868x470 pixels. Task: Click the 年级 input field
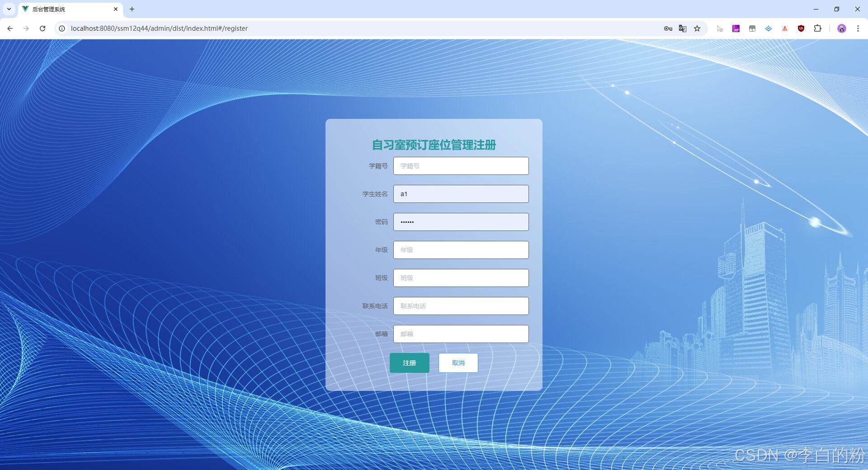(x=461, y=250)
